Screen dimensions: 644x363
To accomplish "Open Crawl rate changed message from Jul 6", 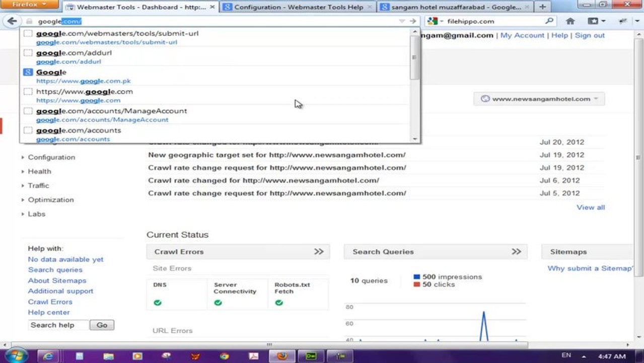I will coord(263,180).
